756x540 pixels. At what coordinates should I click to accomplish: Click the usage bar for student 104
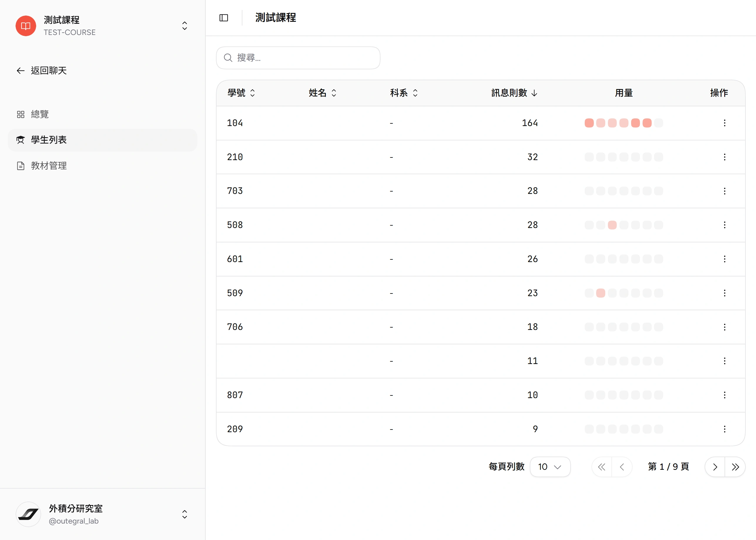(624, 123)
